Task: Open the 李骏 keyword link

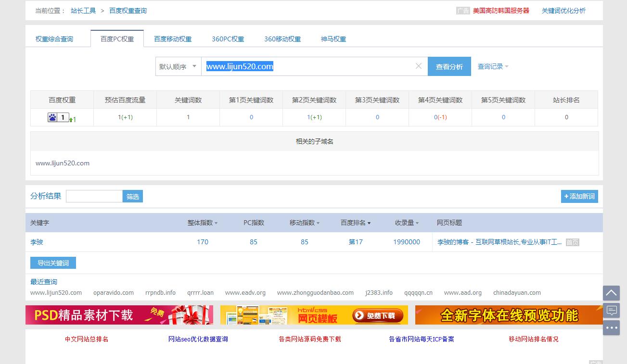Action: click(x=37, y=242)
